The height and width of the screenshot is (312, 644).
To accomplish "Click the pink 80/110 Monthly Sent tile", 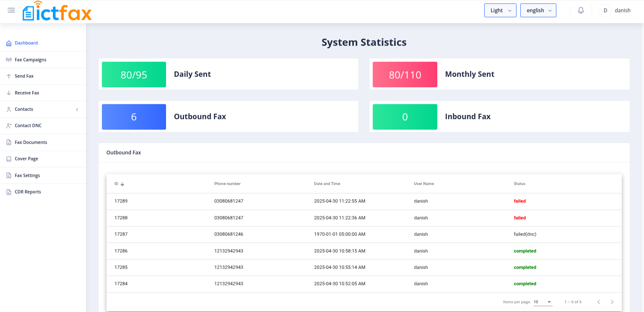I will click(x=405, y=75).
